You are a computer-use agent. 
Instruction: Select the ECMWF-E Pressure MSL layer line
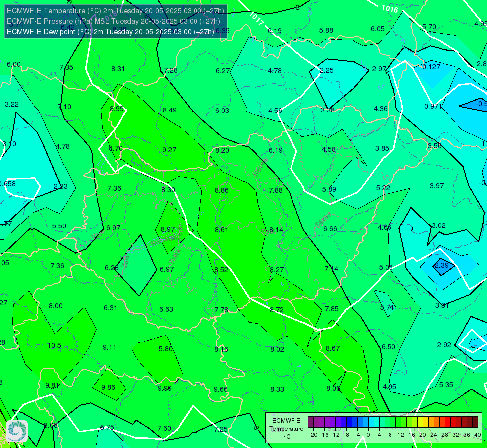(113, 21)
